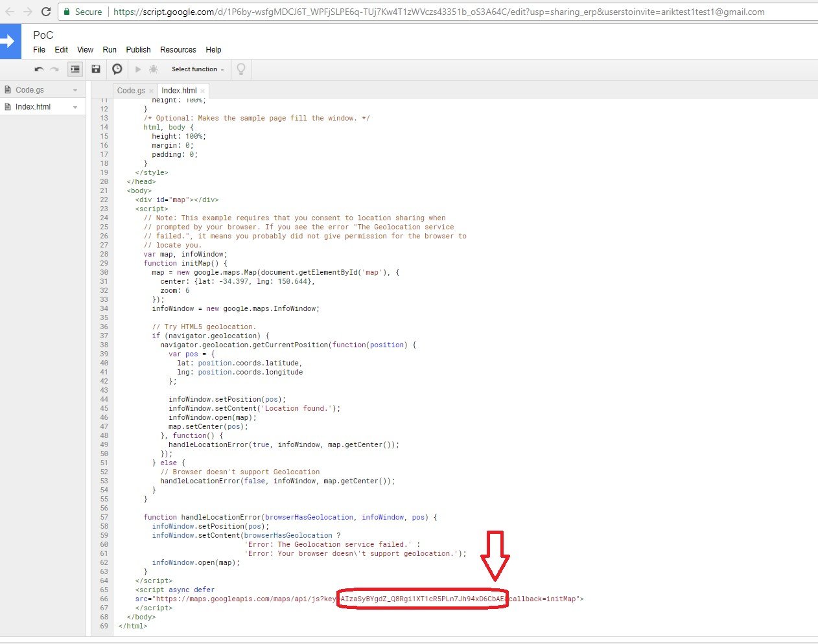This screenshot has width=818, height=644.
Task: Click the '</style>' closing tag
Action: [152, 172]
